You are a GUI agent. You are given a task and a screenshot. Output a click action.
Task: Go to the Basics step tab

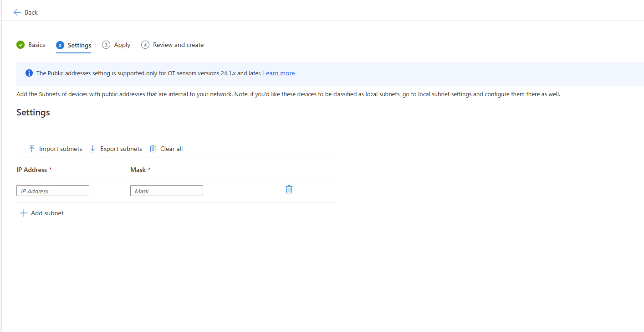(36, 45)
